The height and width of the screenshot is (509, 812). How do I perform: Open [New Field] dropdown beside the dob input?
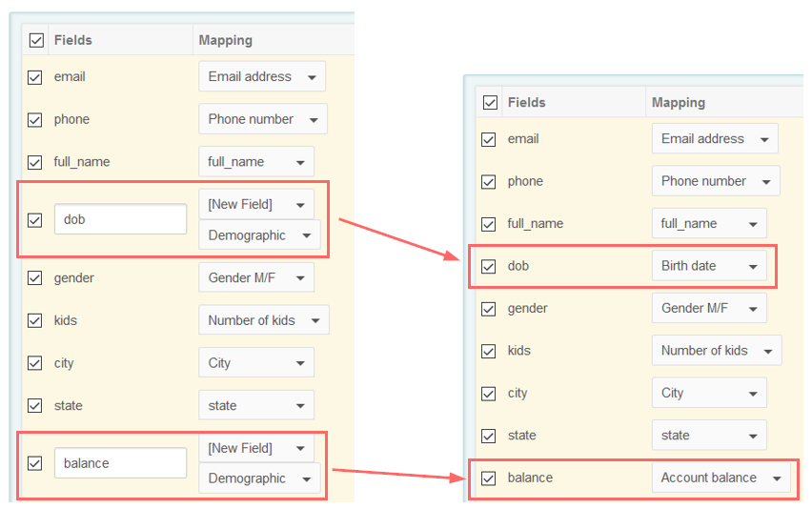pyautogui.click(x=256, y=204)
